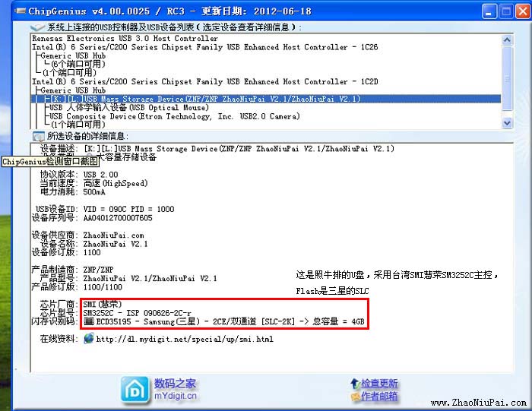Click the serial number AA04012700007605

click(x=118, y=218)
